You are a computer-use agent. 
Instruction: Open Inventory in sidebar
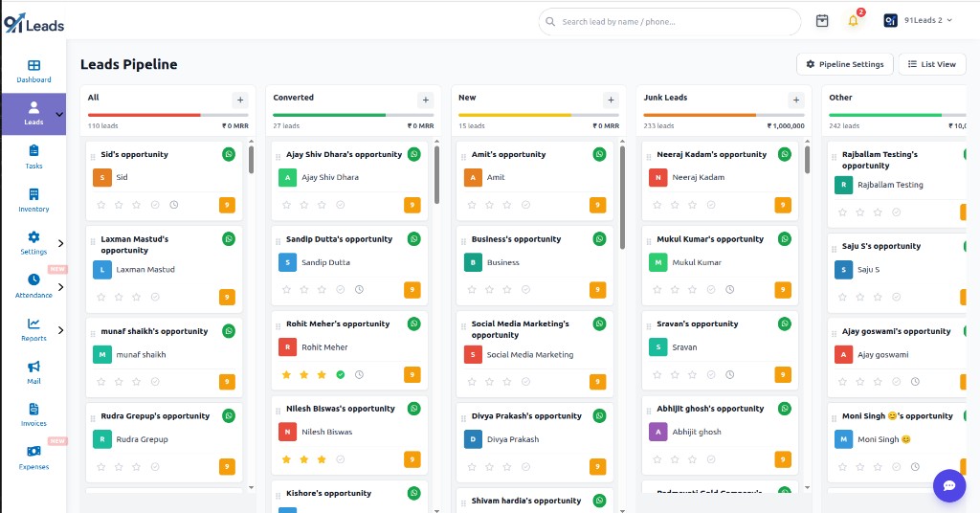[x=33, y=201]
